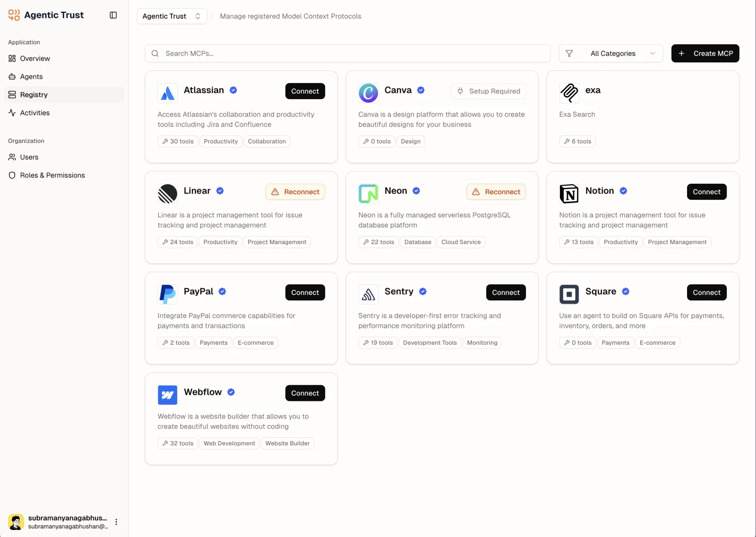Click the Cloud Service tag on Neon
Viewport: 756px width, 537px height.
tap(461, 242)
